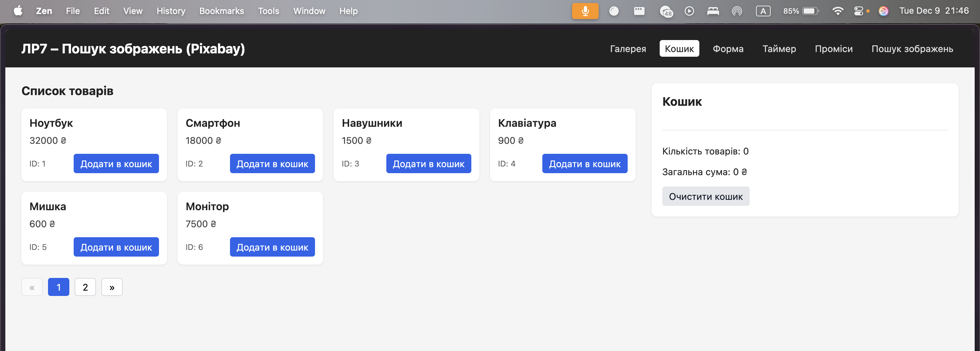Switch to the Галерея tab

point(628,48)
